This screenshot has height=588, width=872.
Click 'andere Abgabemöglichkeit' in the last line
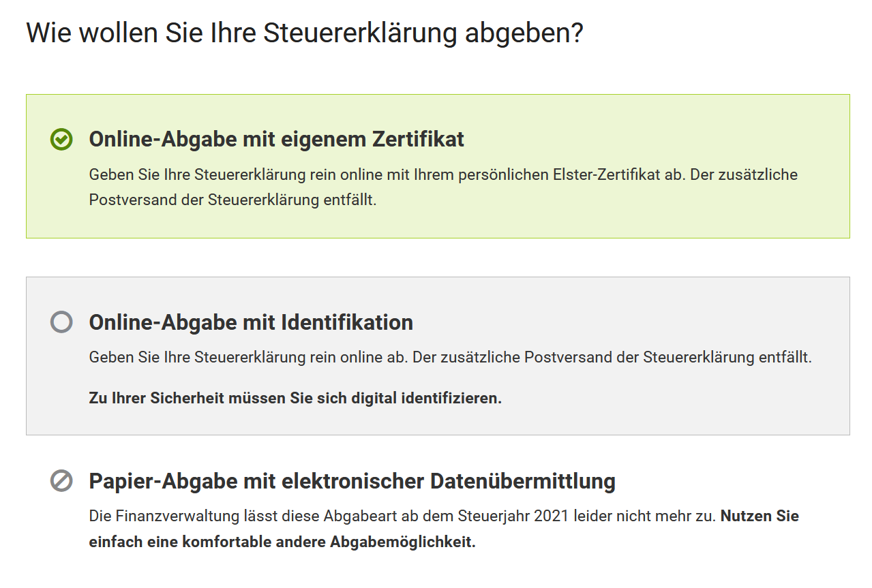374,543
